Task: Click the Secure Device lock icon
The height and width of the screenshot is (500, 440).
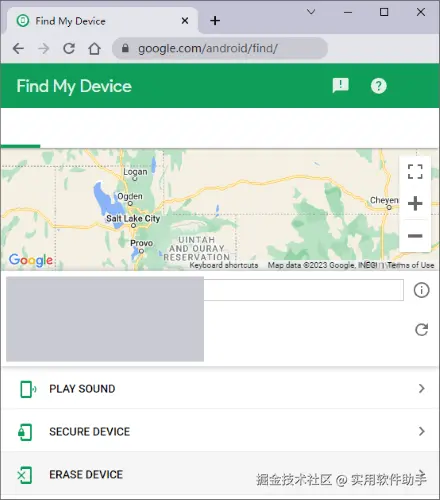Action: (x=25, y=432)
